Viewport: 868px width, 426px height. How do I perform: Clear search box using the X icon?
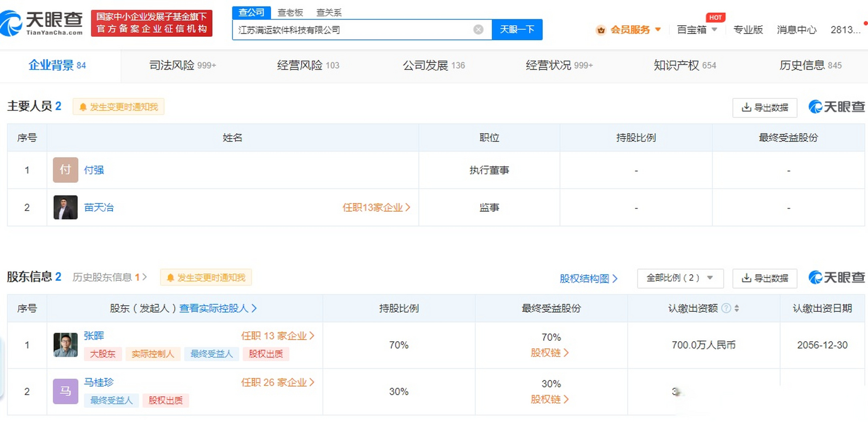tap(478, 29)
